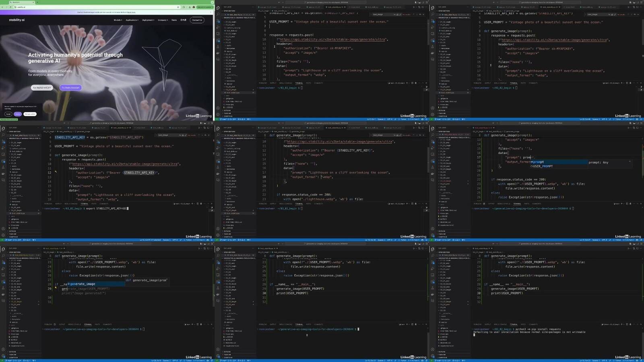Open the browser profile avatar
644x362 pixels.
[x=194, y=7]
